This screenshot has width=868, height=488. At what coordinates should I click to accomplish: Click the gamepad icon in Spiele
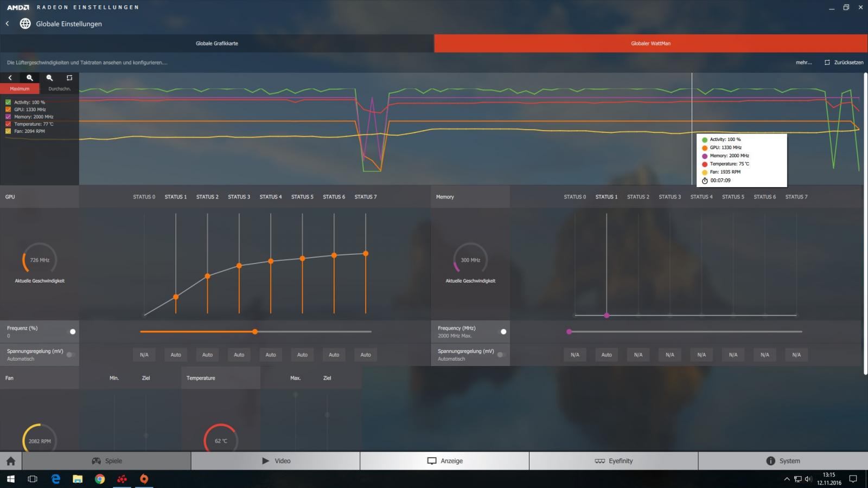tap(97, 461)
